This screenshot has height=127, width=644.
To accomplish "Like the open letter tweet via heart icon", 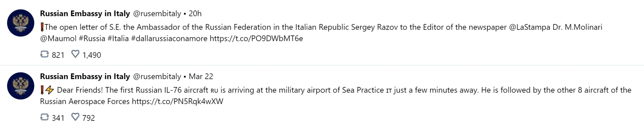I will pyautogui.click(x=75, y=54).
